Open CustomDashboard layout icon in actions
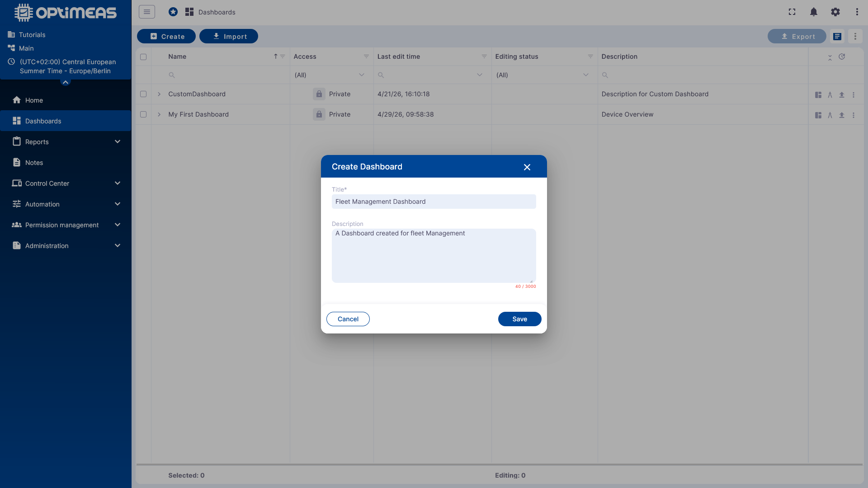 818,95
